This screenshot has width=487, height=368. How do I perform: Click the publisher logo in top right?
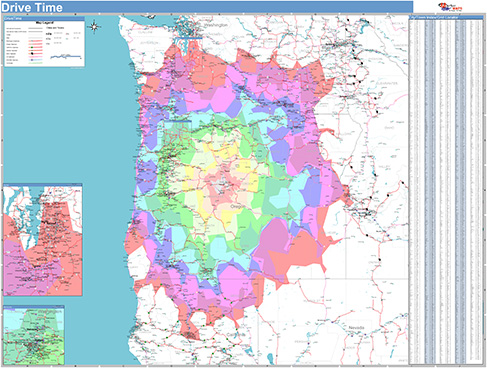(x=450, y=7)
